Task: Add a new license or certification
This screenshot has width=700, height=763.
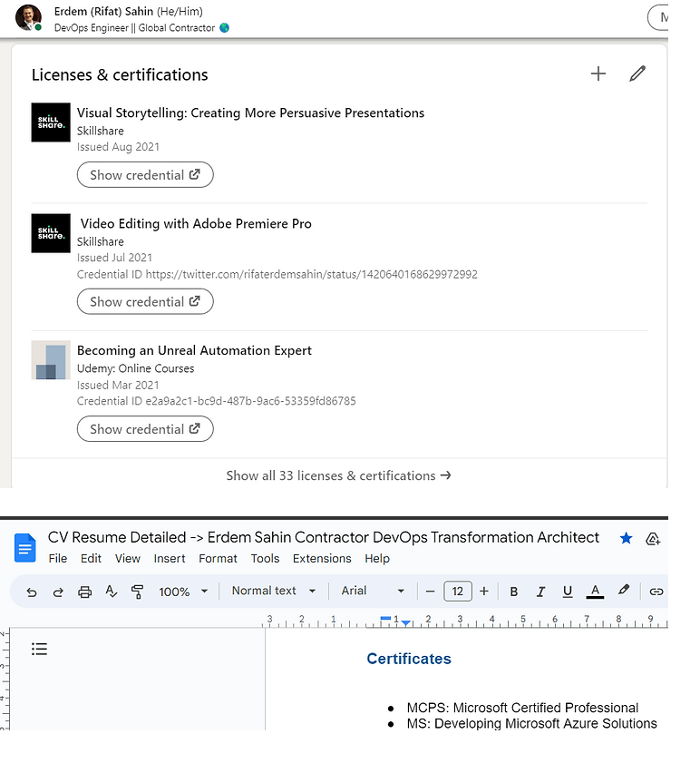Action: (598, 74)
